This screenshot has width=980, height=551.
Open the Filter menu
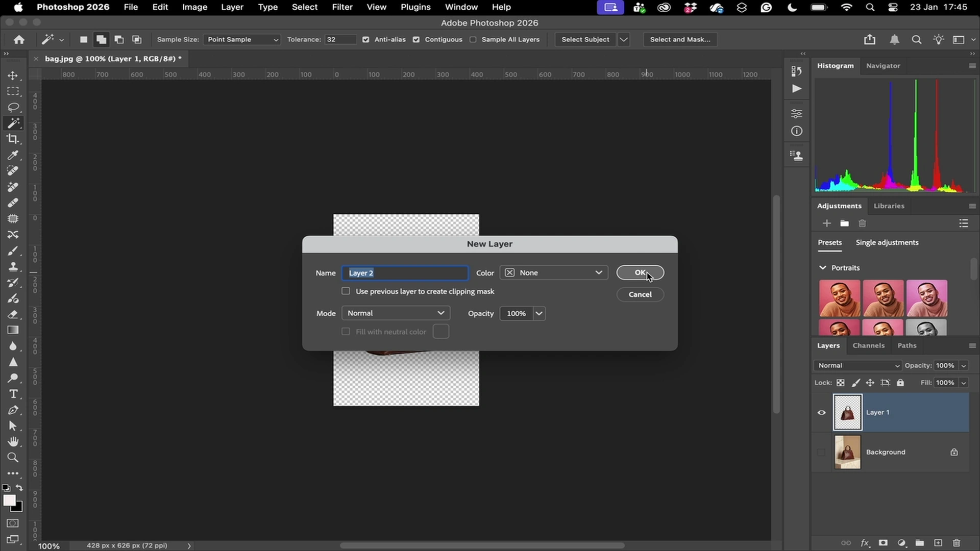point(342,7)
